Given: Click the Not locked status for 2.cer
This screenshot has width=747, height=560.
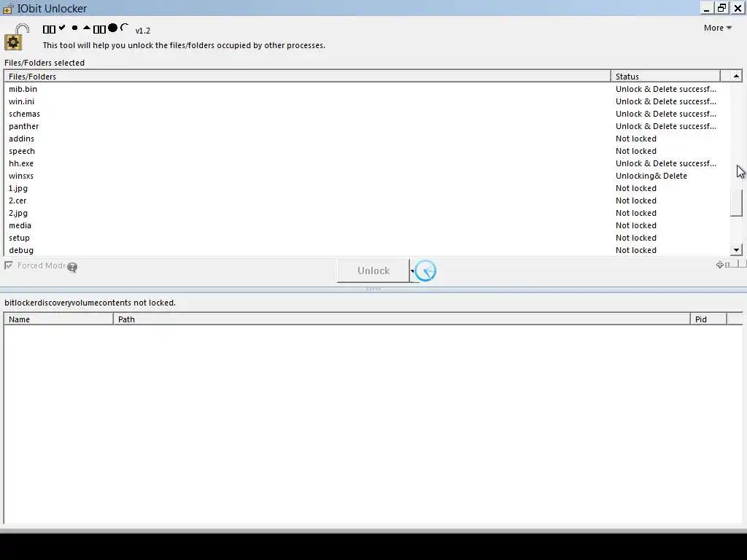Looking at the screenshot, I should 636,201.
